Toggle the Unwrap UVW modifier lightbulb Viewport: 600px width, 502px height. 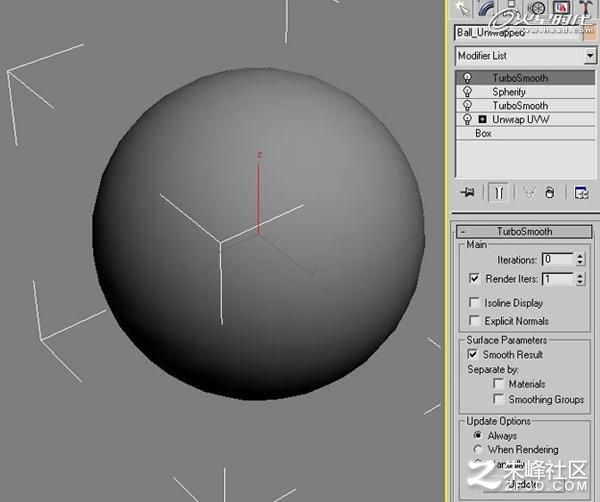pyautogui.click(x=467, y=119)
